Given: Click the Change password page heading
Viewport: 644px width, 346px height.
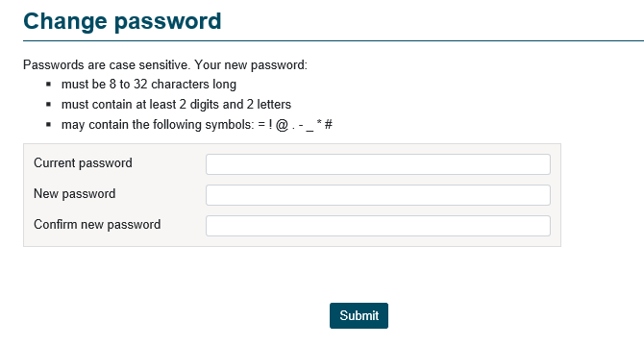Looking at the screenshot, I should pos(122,21).
